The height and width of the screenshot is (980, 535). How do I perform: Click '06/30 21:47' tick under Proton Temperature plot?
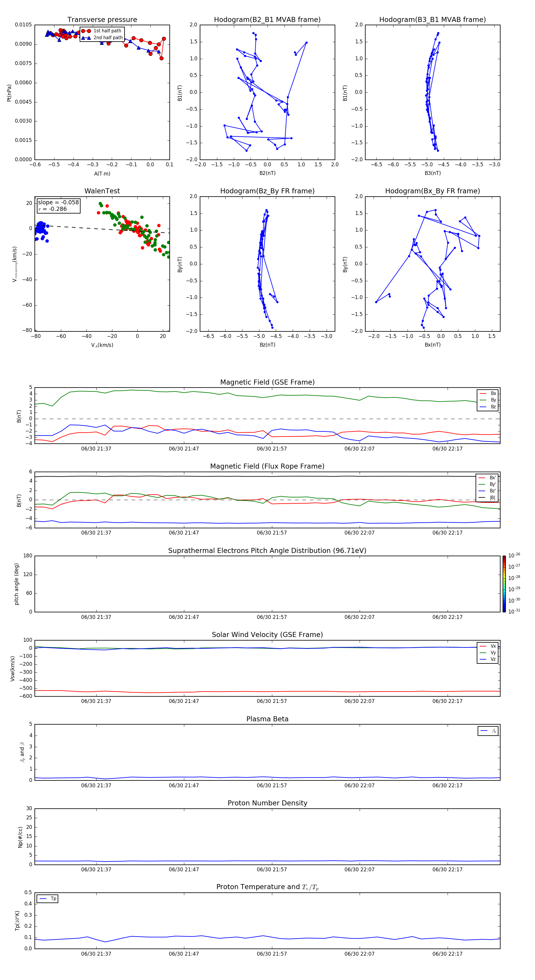(x=184, y=954)
